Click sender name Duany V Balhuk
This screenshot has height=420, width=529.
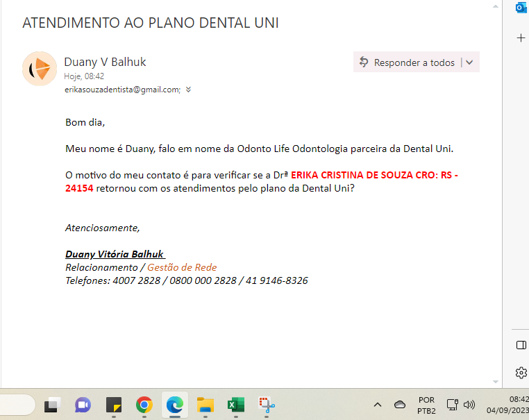tap(105, 62)
